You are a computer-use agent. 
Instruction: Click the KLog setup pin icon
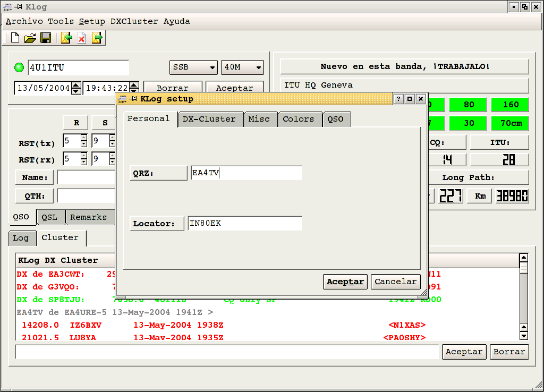pyautogui.click(x=133, y=99)
